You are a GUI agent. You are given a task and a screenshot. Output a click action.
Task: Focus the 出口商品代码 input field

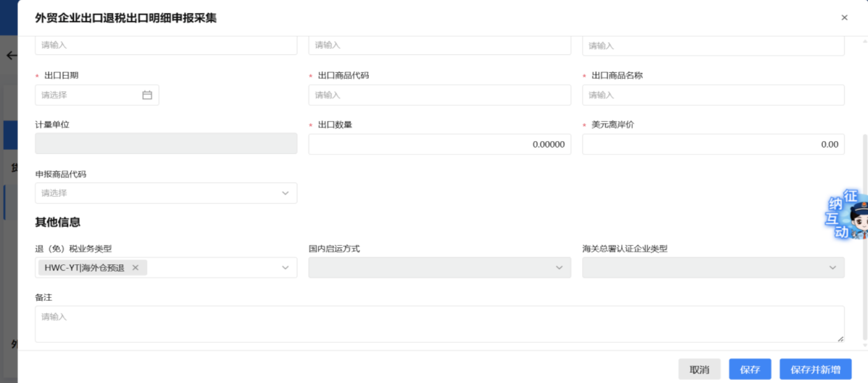coord(439,95)
